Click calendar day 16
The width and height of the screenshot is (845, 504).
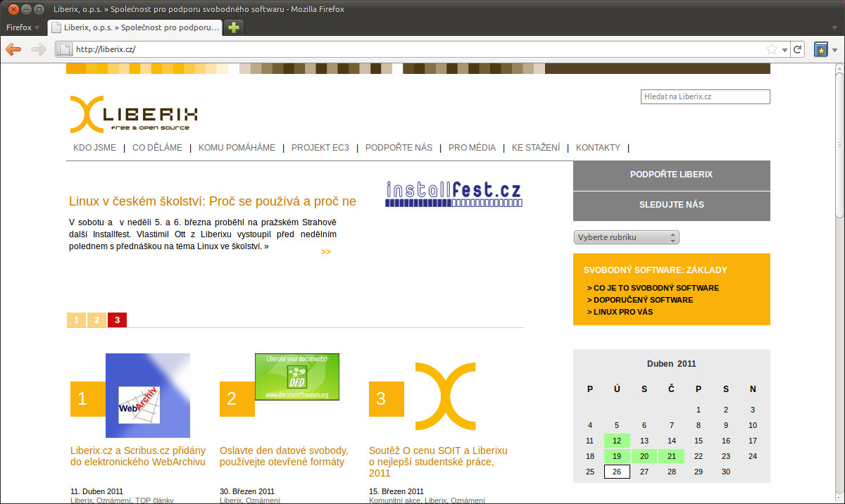(x=726, y=441)
